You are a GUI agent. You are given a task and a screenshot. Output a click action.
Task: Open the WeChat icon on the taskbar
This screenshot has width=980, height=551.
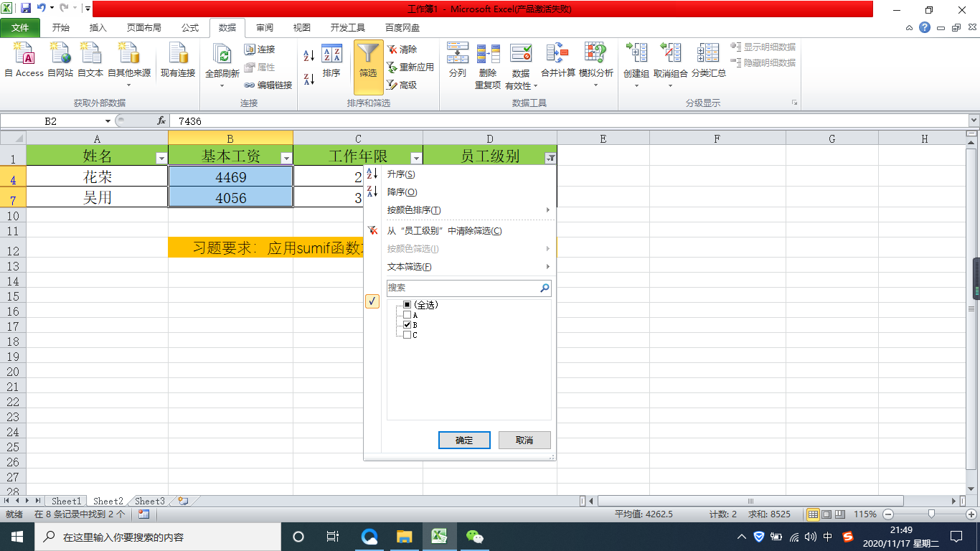pyautogui.click(x=475, y=537)
